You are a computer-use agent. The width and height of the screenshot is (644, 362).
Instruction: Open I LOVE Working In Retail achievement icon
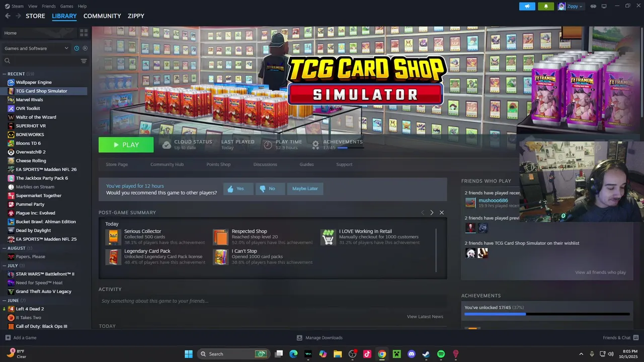(x=328, y=237)
